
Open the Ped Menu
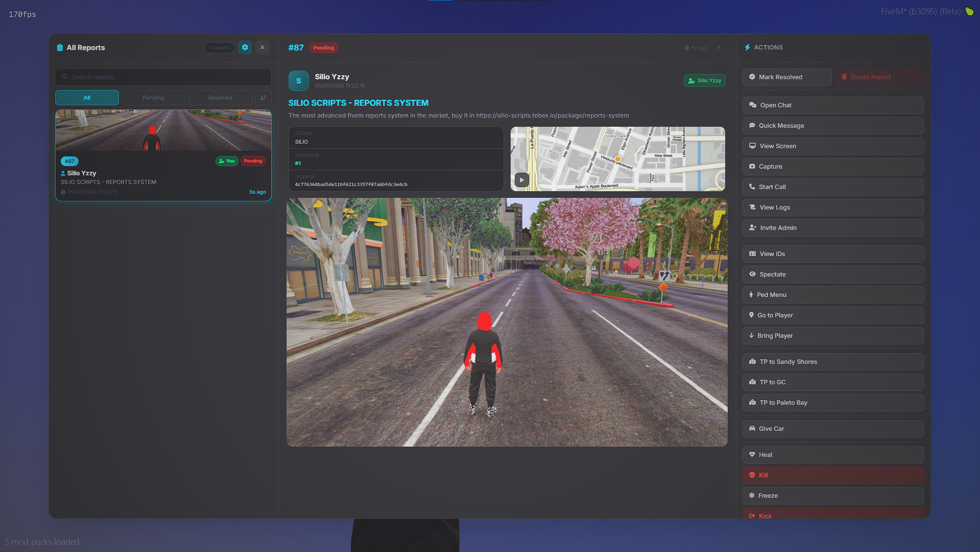click(x=833, y=295)
